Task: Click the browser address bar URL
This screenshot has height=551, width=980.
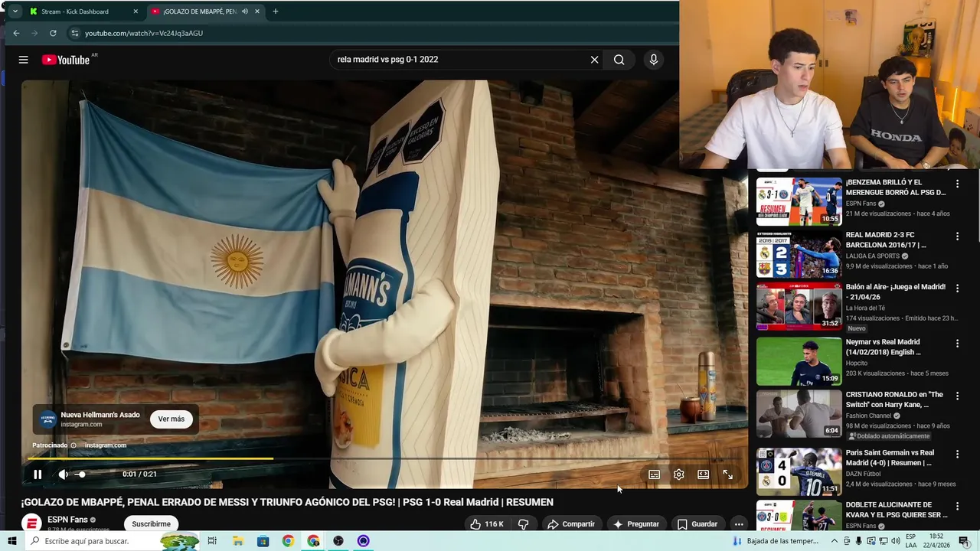Action: [x=144, y=34]
